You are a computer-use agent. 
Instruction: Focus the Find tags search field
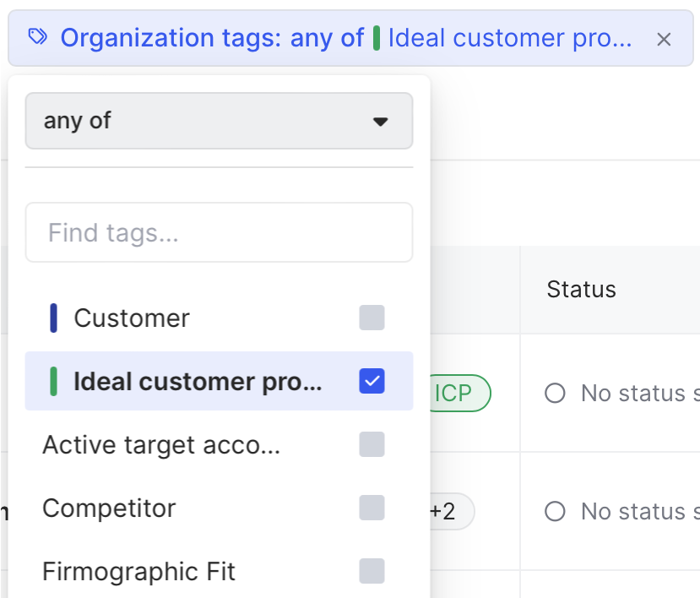219,232
